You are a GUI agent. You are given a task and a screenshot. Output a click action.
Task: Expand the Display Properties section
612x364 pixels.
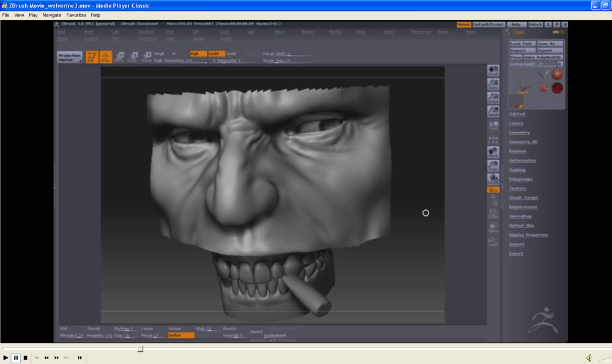(x=529, y=235)
